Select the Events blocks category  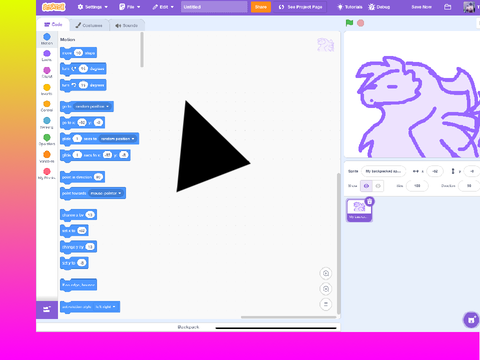coord(47,89)
